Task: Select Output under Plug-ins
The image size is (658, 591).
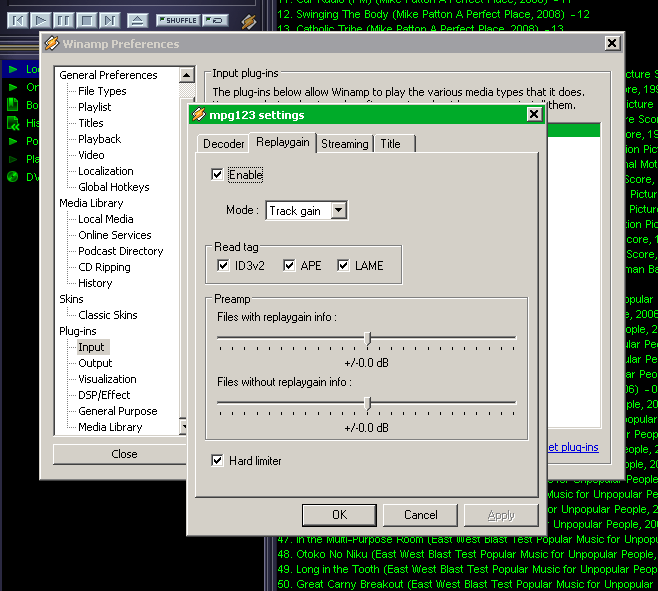Action: coord(95,363)
